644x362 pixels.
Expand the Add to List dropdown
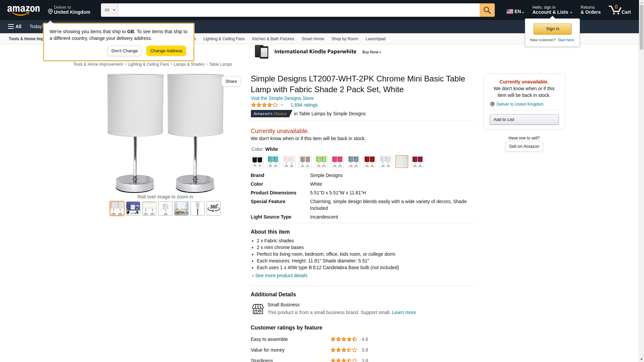524,120
